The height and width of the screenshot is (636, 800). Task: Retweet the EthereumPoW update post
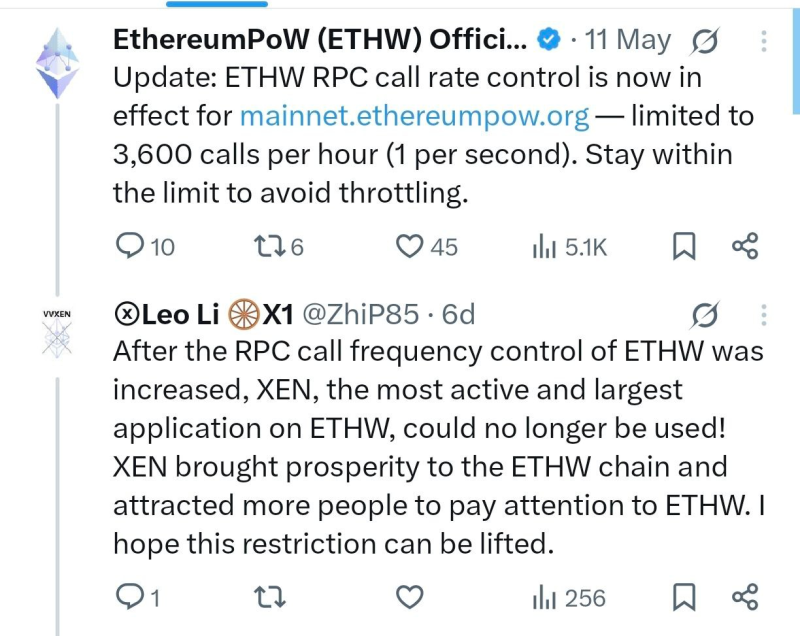click(279, 246)
